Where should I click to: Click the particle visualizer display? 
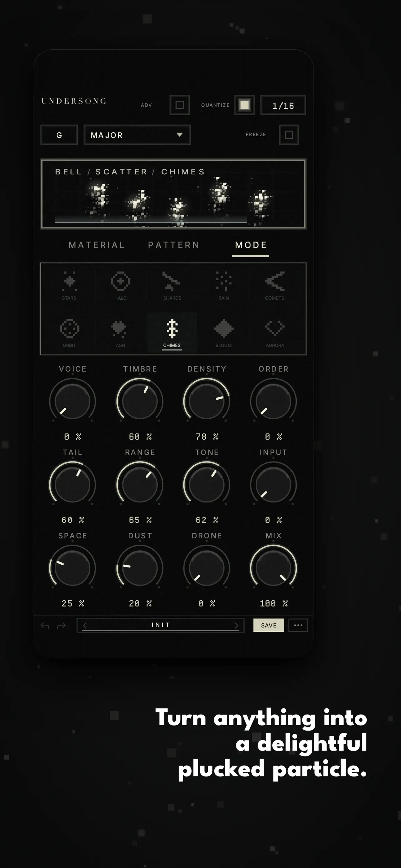[x=173, y=194]
